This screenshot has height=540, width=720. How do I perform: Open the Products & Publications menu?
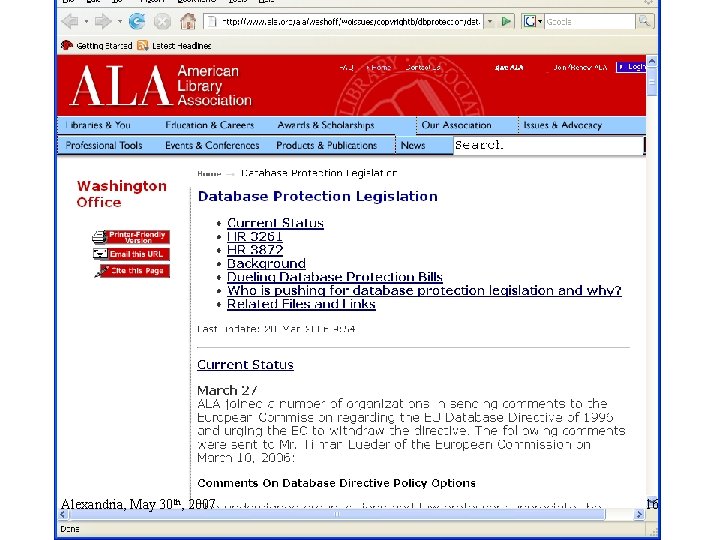(x=326, y=145)
